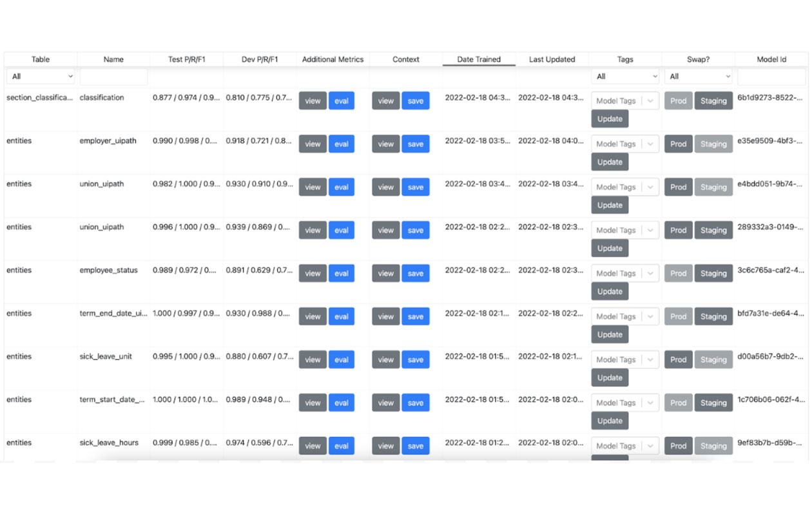The height and width of the screenshot is (509, 812).
Task: Click Update on the term_end_date_ui row
Action: (x=609, y=334)
